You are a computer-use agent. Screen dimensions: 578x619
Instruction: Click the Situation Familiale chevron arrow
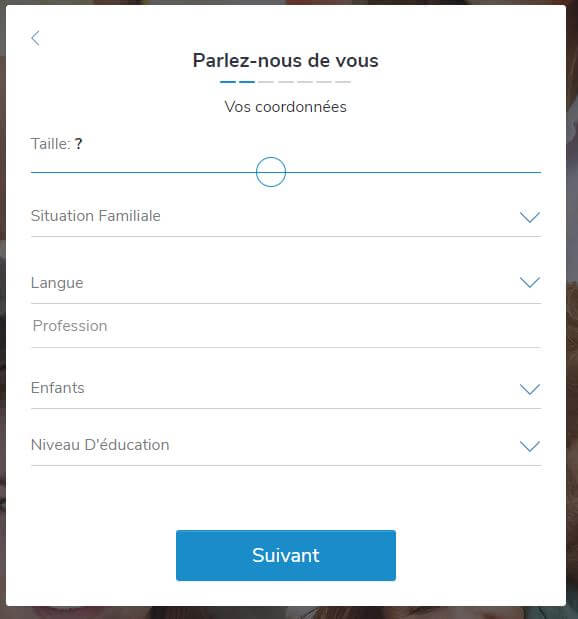tap(529, 217)
